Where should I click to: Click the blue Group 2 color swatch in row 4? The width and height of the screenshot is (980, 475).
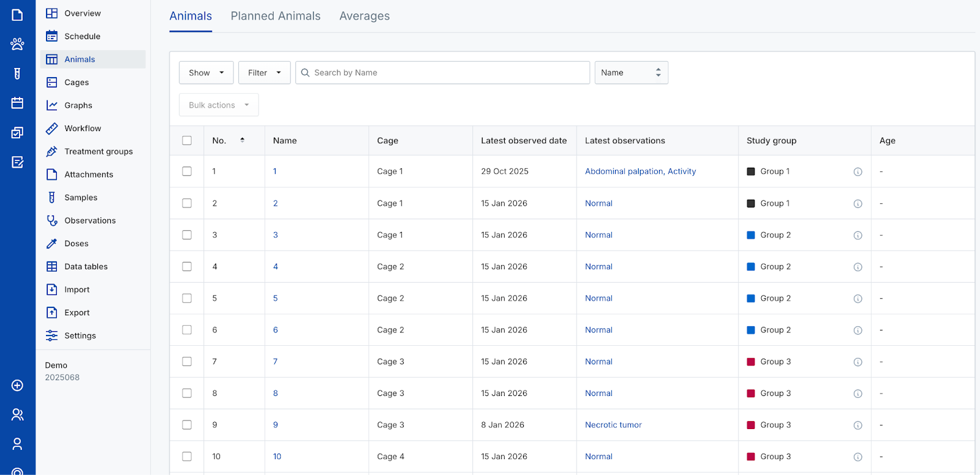point(751,267)
